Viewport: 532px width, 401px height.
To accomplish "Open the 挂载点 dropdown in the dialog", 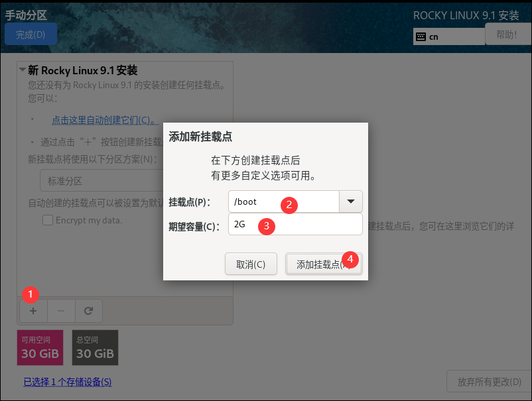I will click(351, 201).
